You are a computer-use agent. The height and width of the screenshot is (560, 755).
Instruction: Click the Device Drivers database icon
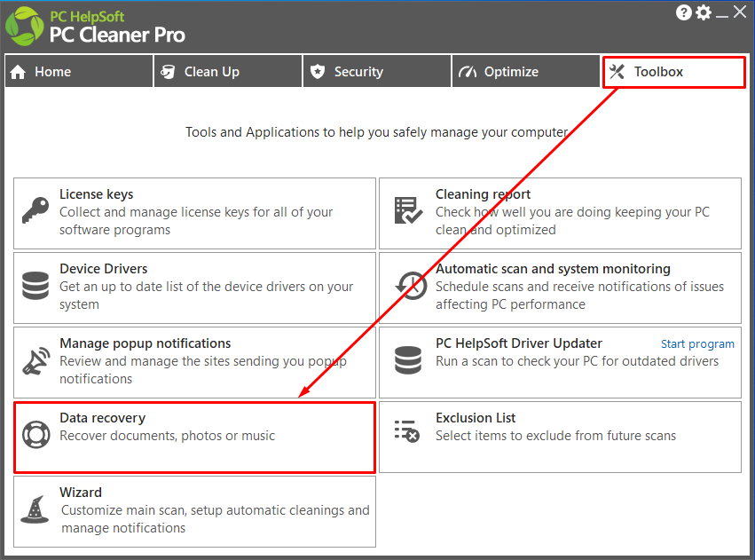pyautogui.click(x=35, y=285)
